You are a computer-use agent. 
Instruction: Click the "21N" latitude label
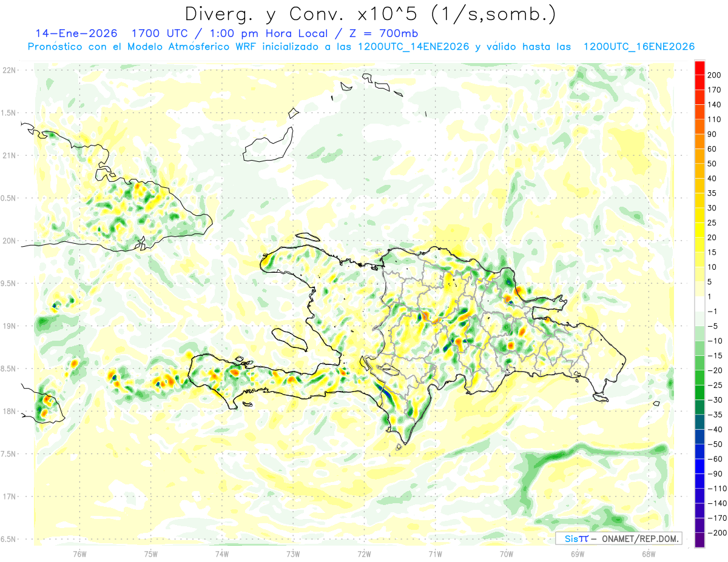click(8, 155)
